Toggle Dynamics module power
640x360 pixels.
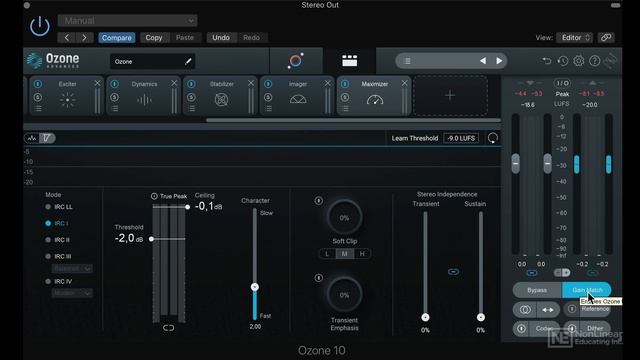pos(114,84)
